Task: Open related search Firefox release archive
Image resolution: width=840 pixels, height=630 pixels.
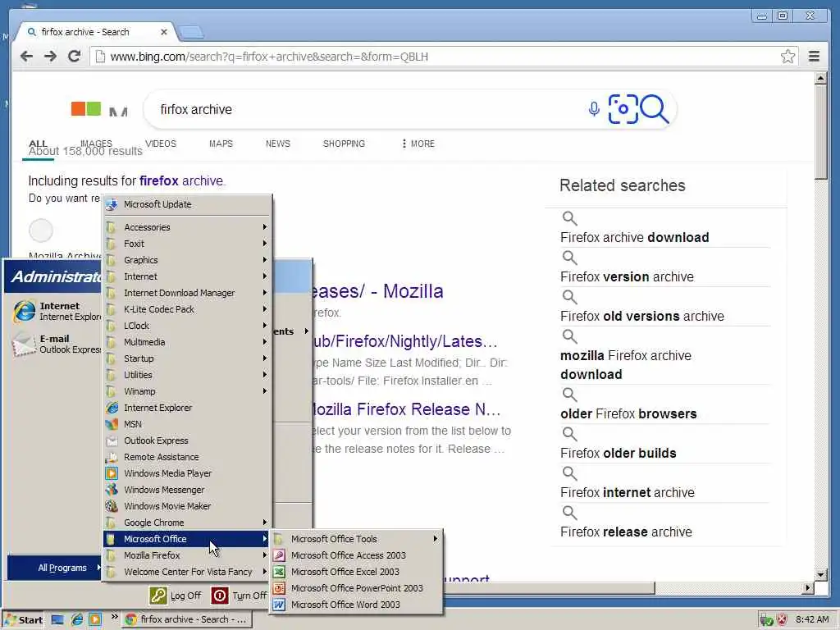Action: tap(626, 532)
